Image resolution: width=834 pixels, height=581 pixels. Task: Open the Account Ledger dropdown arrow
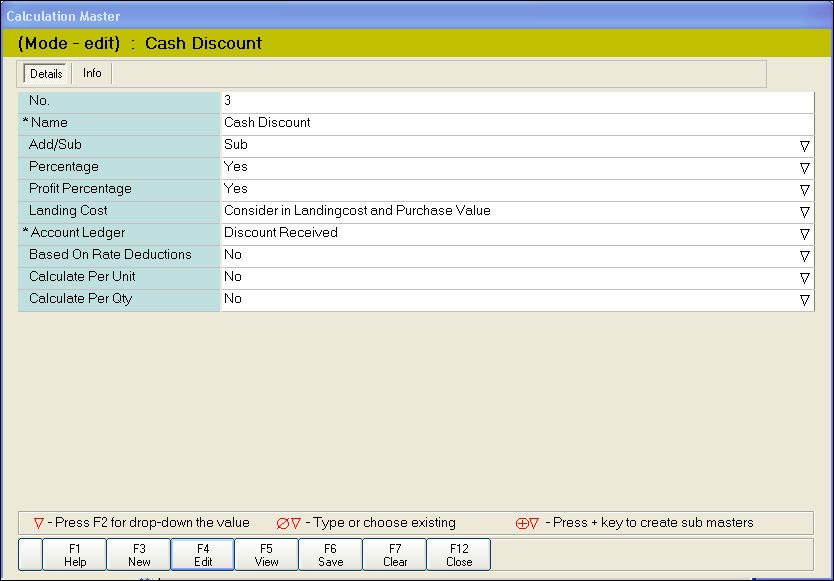click(x=804, y=233)
